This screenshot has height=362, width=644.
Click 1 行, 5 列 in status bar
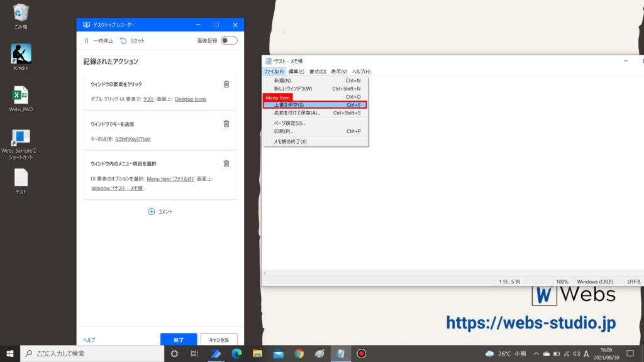tap(509, 282)
